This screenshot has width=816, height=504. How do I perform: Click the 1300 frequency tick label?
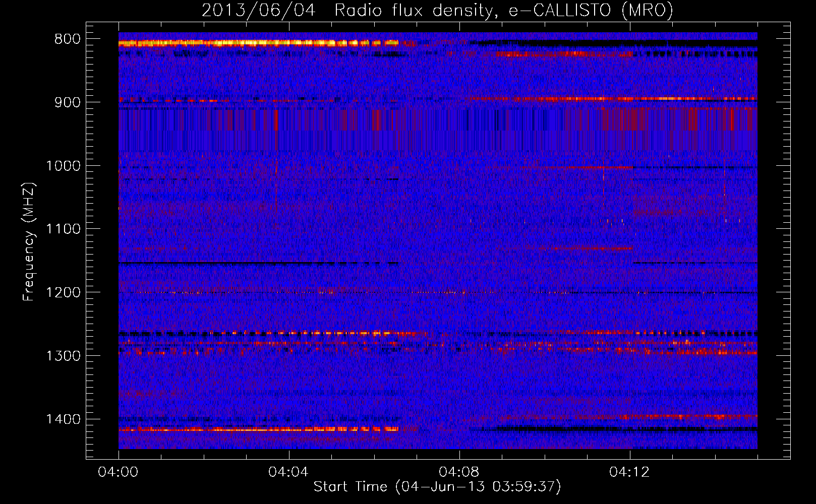pyautogui.click(x=63, y=356)
